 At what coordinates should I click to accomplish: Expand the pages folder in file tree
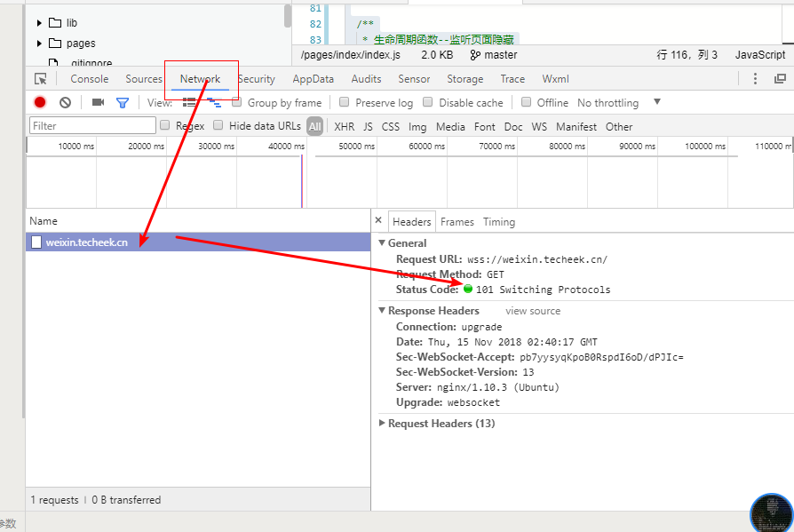[x=40, y=43]
